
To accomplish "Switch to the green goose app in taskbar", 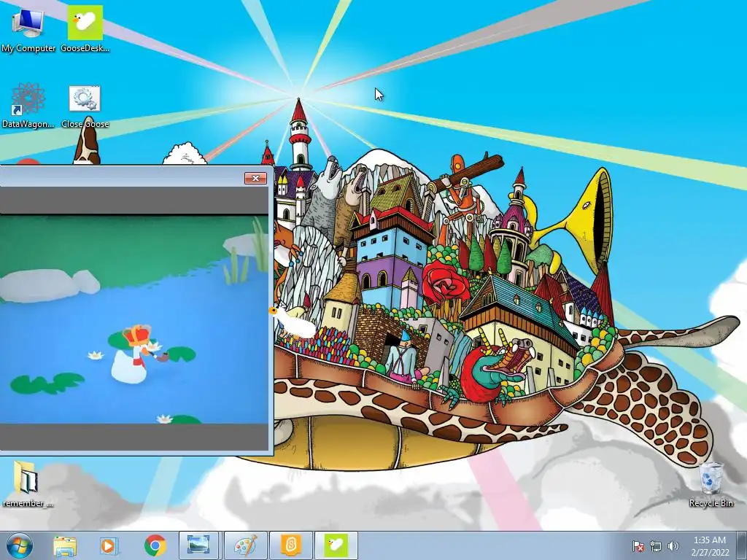I will [x=336, y=545].
